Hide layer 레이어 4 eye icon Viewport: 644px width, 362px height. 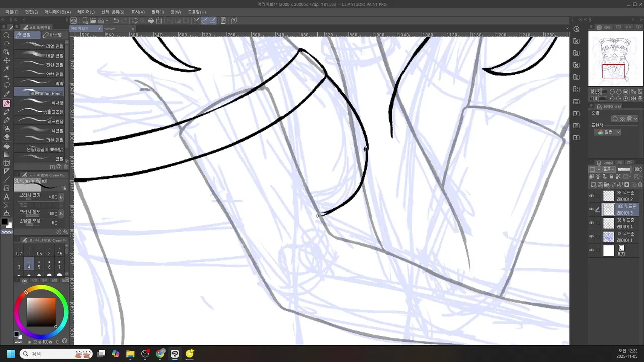tap(591, 223)
